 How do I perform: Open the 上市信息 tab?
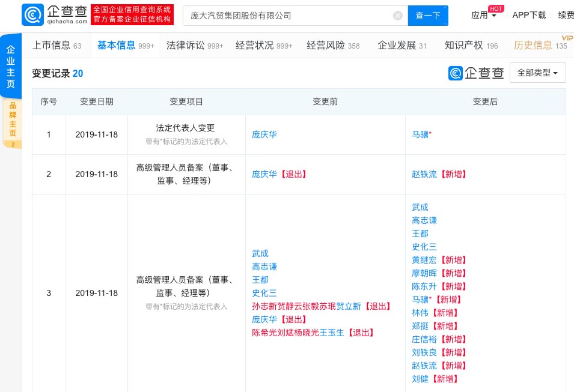(56, 46)
